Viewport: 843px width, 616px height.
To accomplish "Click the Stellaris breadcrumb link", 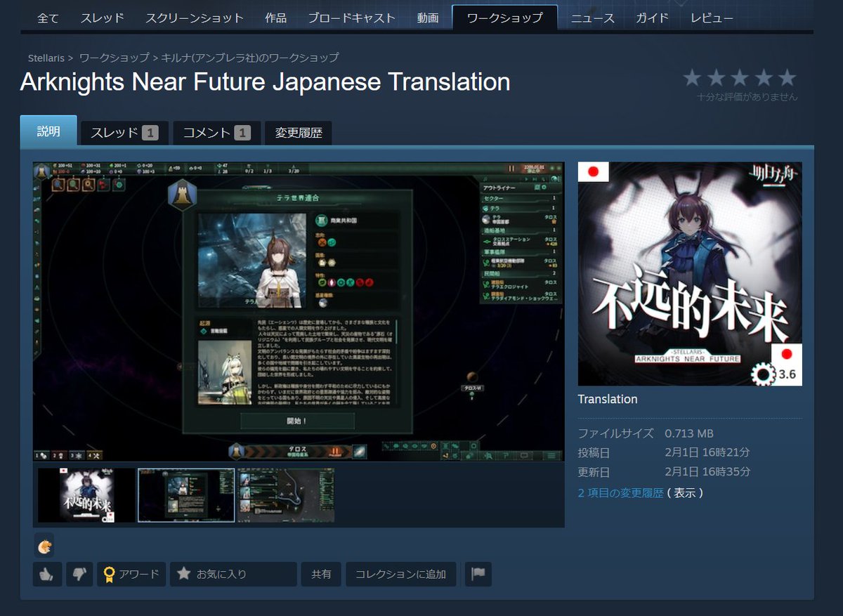I will [46, 58].
